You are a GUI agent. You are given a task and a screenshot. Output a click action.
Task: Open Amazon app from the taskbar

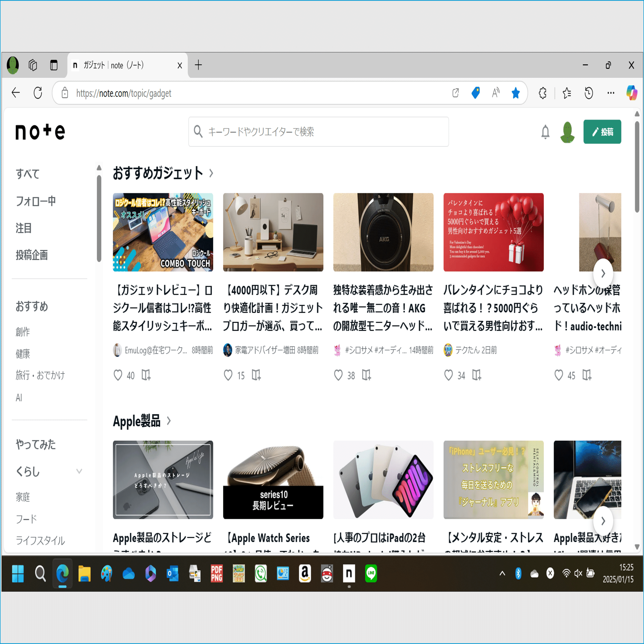click(305, 574)
